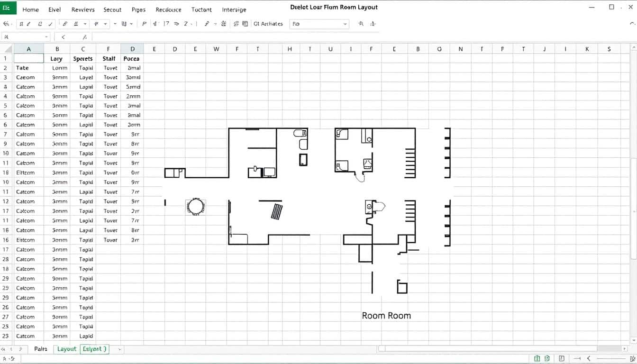
Task: Click the toolbar icon right of Ro dropdown
Action: coord(361,24)
